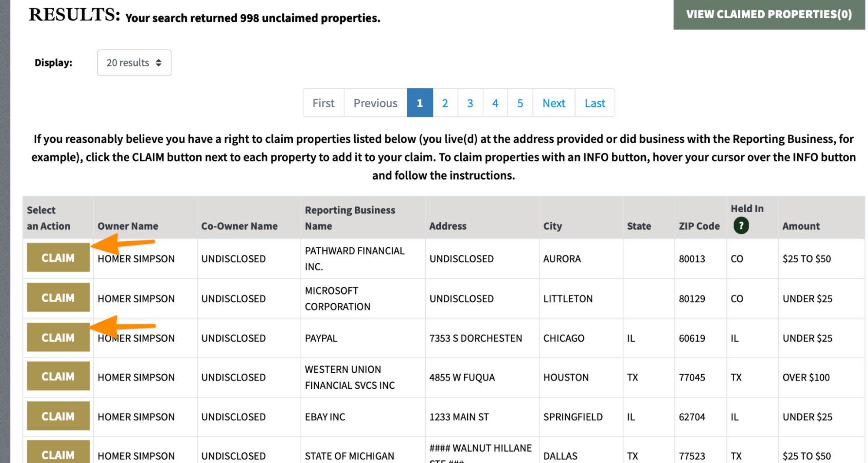Image resolution: width=868 pixels, height=463 pixels.
Task: Click ZIP code 80129
Action: tap(692, 299)
